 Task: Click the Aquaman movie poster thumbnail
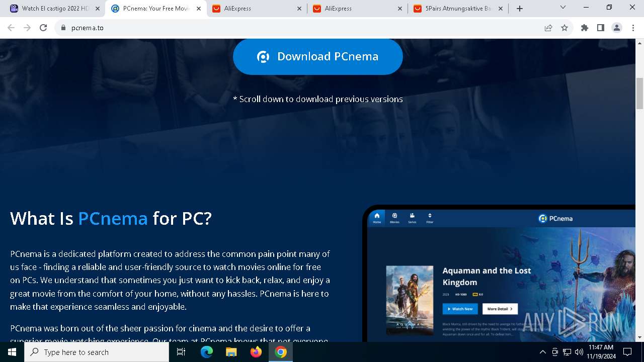click(x=410, y=300)
